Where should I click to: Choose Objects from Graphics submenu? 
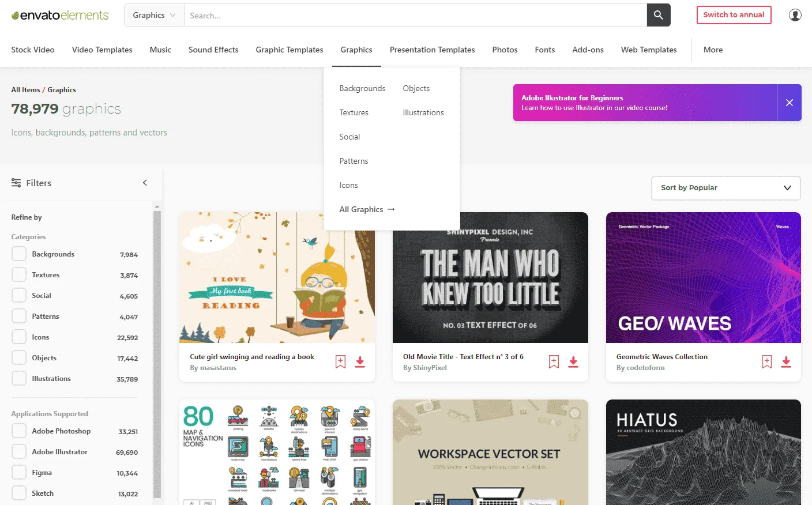pyautogui.click(x=416, y=88)
